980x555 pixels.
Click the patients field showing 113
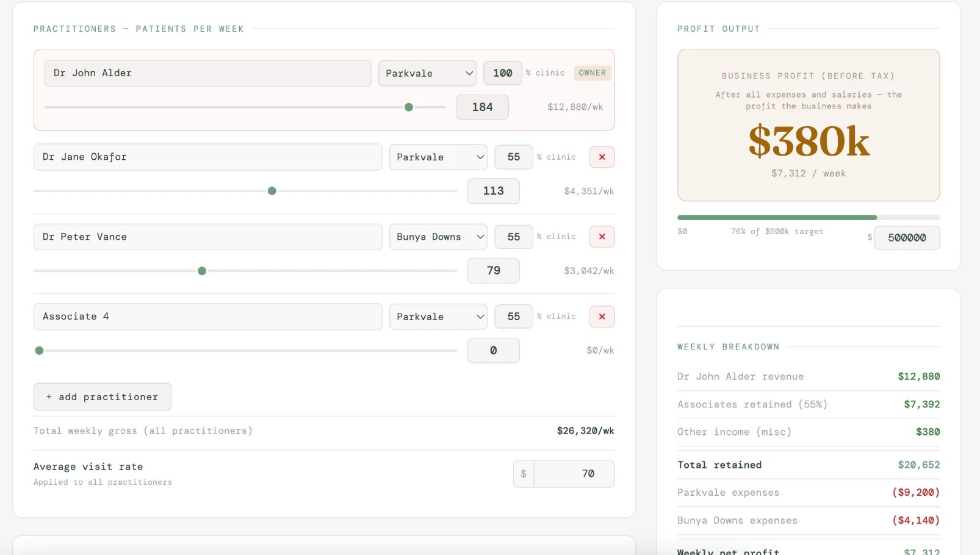(x=493, y=191)
